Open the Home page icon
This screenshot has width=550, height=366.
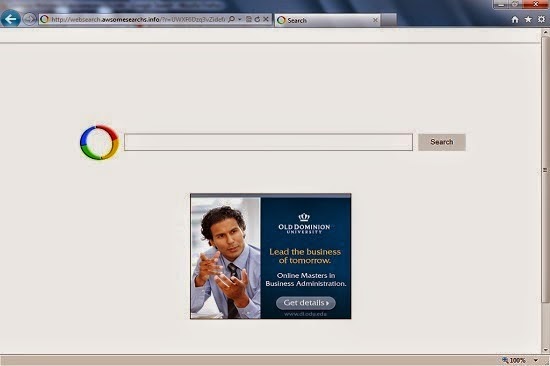tap(515, 20)
